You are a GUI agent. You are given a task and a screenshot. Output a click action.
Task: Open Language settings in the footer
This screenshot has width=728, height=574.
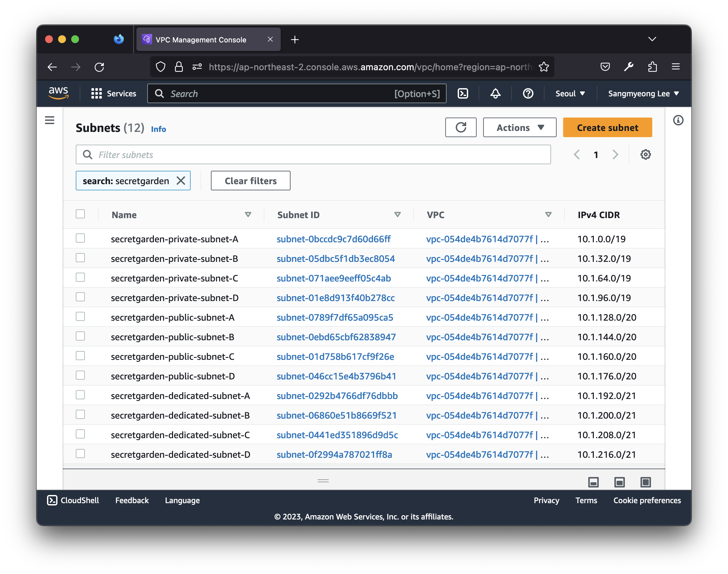click(x=182, y=501)
